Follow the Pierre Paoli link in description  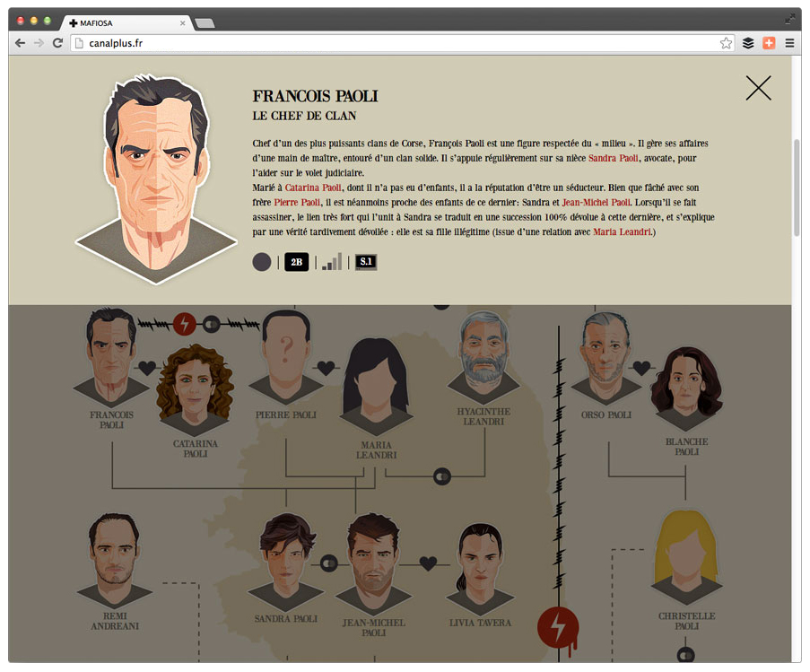[x=297, y=203]
